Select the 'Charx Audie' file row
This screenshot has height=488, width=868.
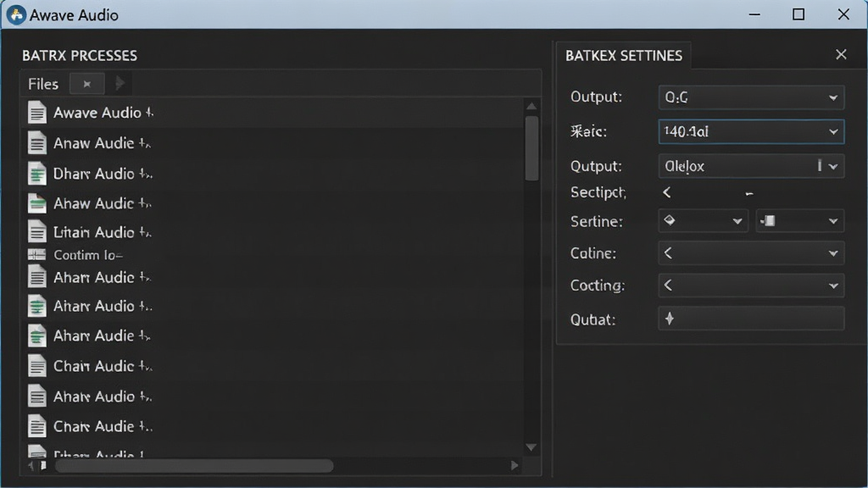point(274,427)
